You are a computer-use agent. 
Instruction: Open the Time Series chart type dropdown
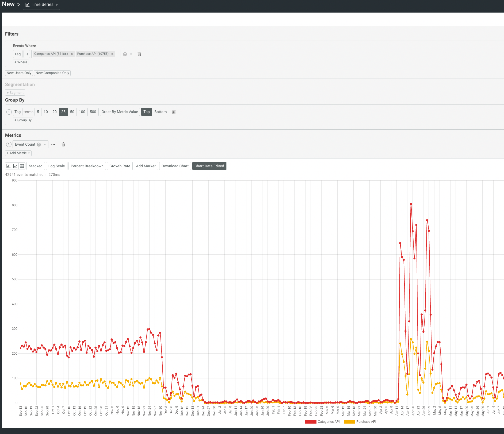pos(41,4)
